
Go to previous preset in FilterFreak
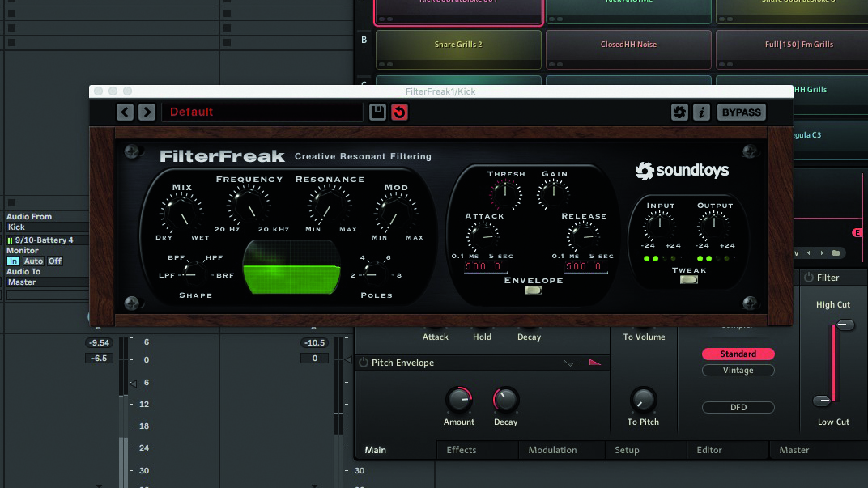tap(126, 112)
